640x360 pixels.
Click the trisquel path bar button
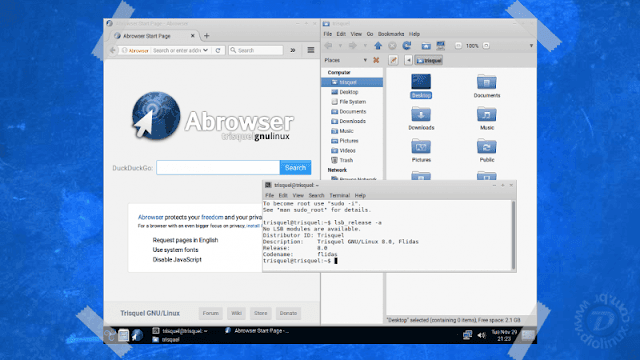point(429,60)
